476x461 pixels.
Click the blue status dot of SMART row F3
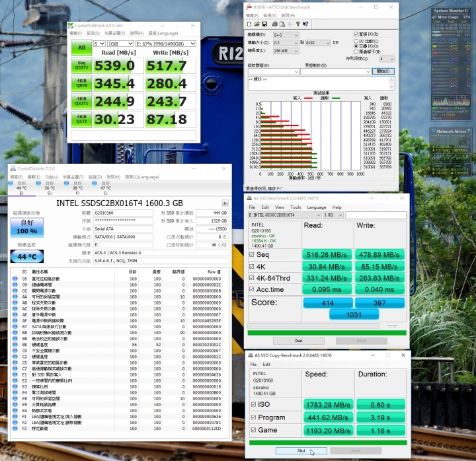tap(15, 429)
